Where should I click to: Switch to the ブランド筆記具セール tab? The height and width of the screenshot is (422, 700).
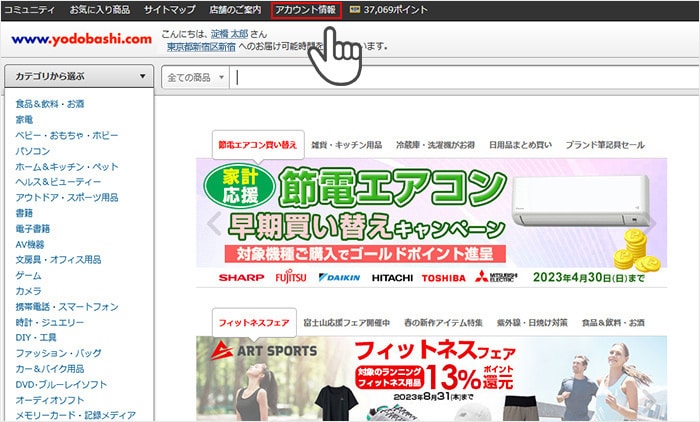[x=605, y=145]
